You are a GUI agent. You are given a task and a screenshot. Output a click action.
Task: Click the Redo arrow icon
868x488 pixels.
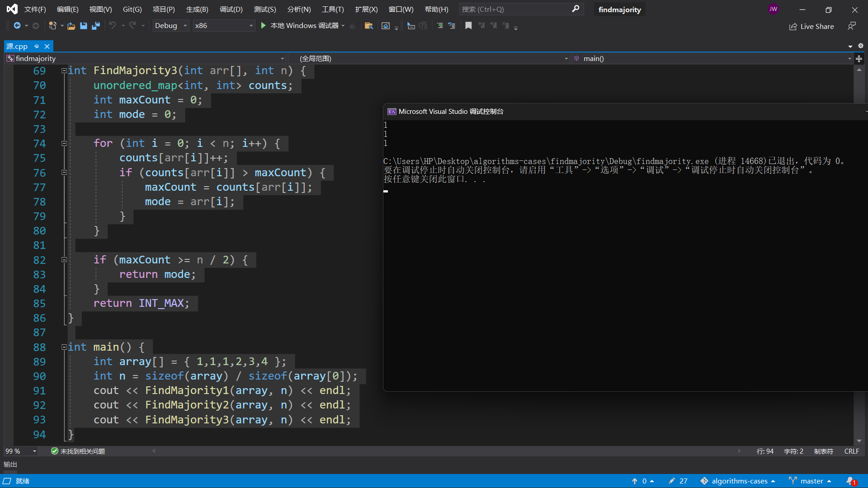tap(132, 26)
